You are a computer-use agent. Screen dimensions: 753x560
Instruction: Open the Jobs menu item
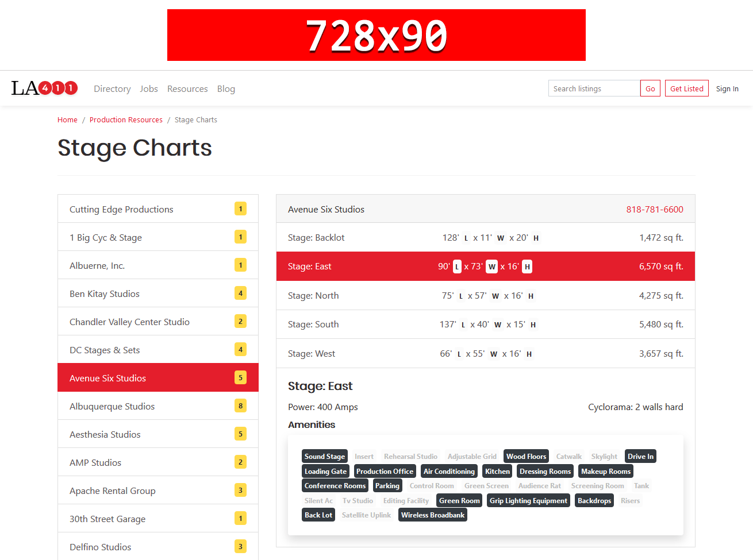pyautogui.click(x=149, y=88)
